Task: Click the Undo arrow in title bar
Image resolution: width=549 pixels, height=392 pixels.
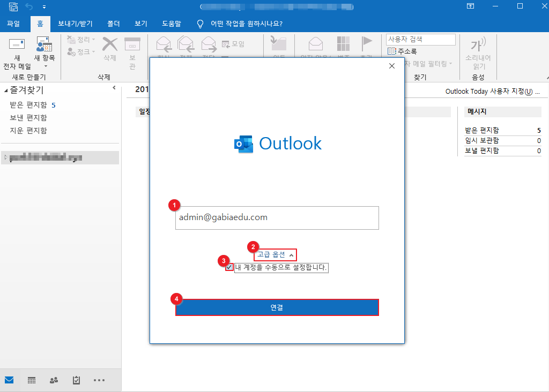Action: point(29,6)
